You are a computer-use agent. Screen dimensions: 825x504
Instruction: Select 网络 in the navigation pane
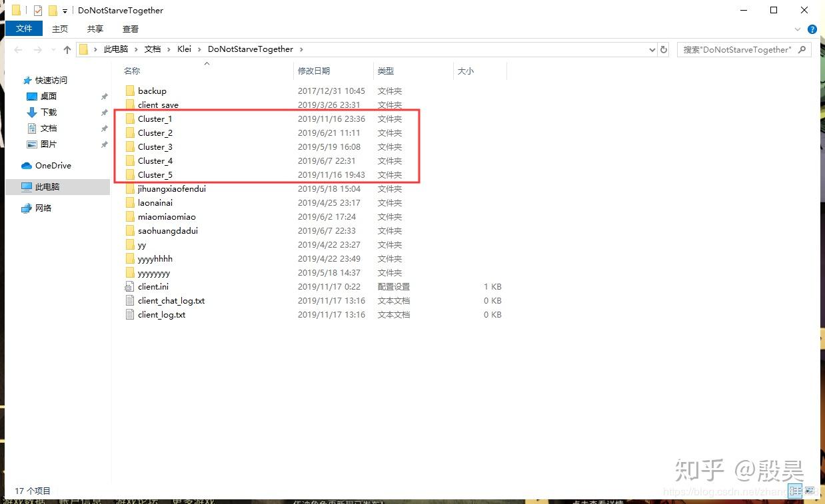[x=43, y=208]
